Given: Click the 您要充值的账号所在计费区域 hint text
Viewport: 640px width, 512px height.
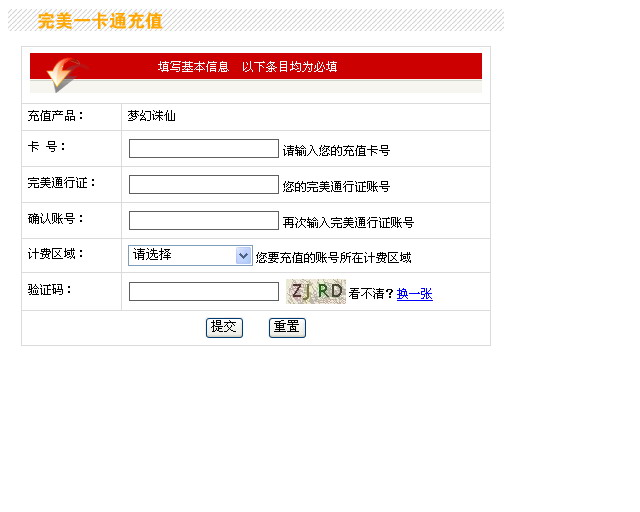Looking at the screenshot, I should click(x=333, y=258).
